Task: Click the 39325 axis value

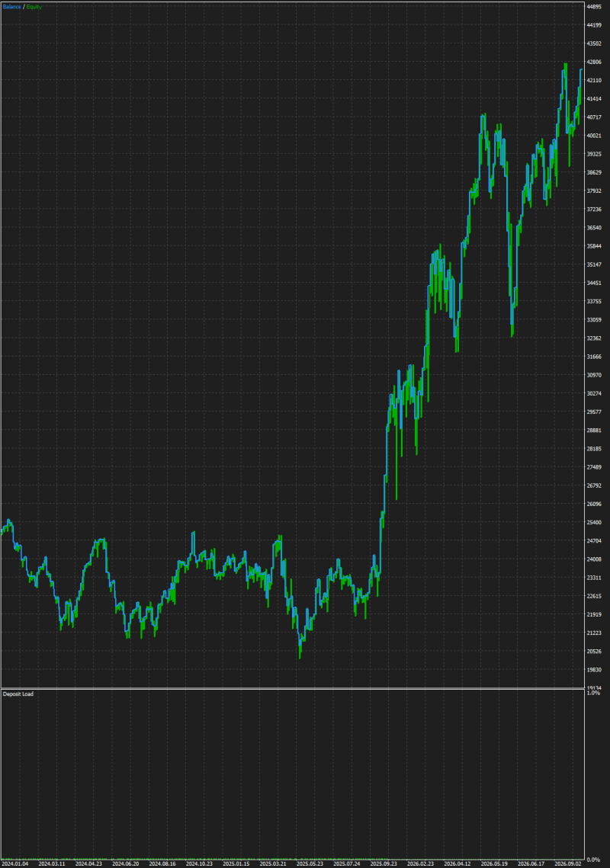Action: [594, 154]
